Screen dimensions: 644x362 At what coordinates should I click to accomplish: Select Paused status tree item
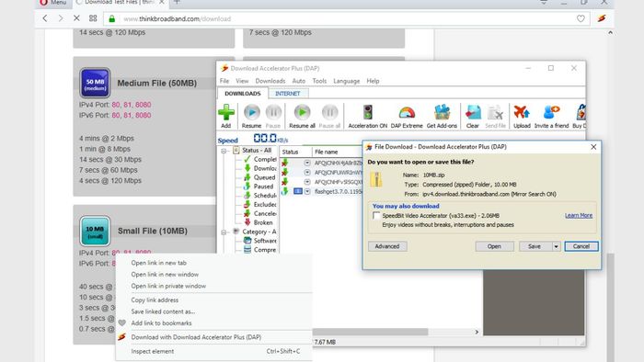click(x=259, y=187)
